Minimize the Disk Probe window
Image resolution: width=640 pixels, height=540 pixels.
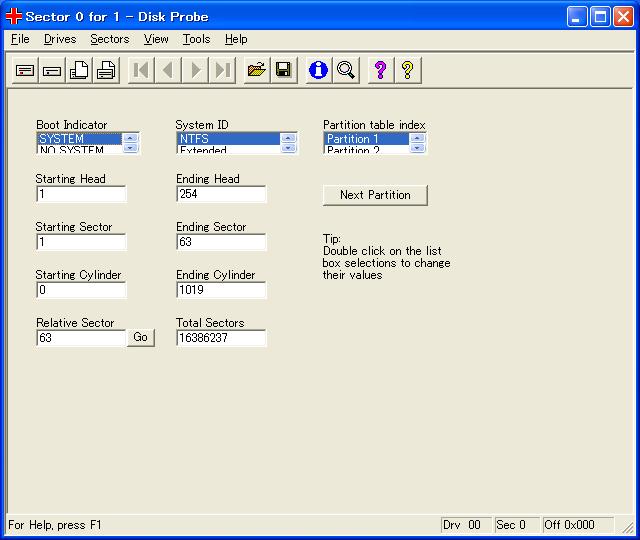[x=577, y=17]
